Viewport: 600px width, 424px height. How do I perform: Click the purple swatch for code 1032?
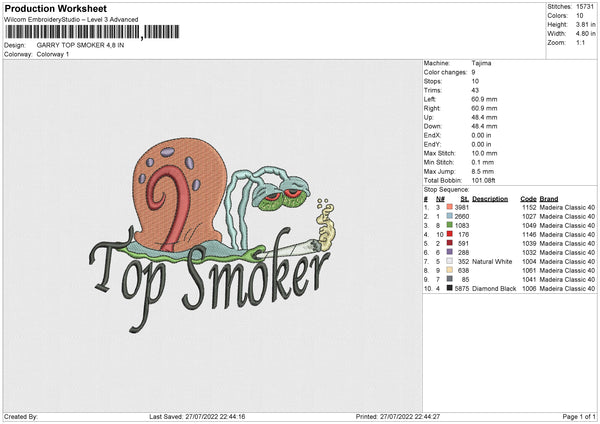coord(450,252)
